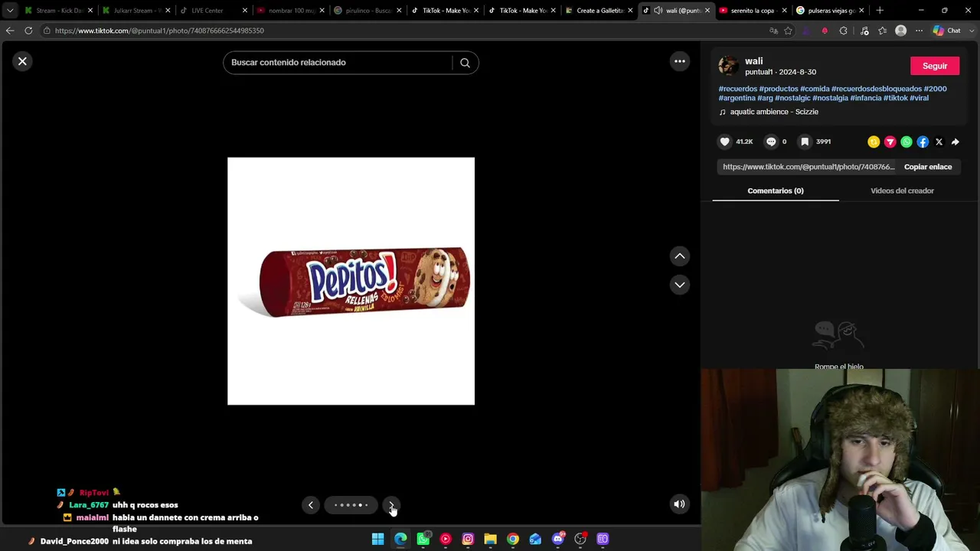
Task: Click the Copiar enlace button
Action: pyautogui.click(x=928, y=167)
